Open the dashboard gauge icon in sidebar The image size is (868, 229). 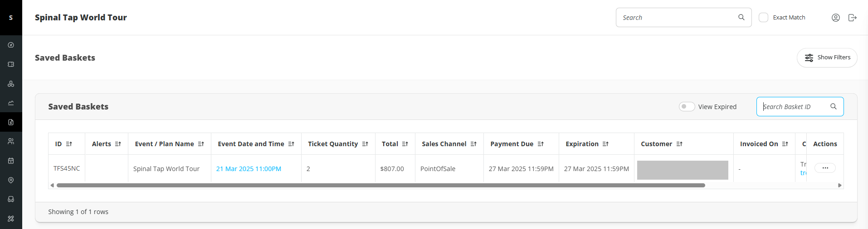(11, 45)
